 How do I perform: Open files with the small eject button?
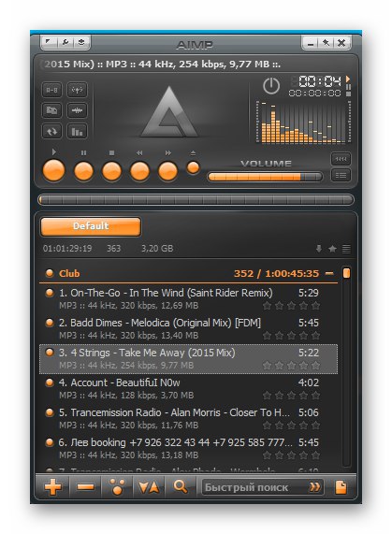[x=193, y=167]
